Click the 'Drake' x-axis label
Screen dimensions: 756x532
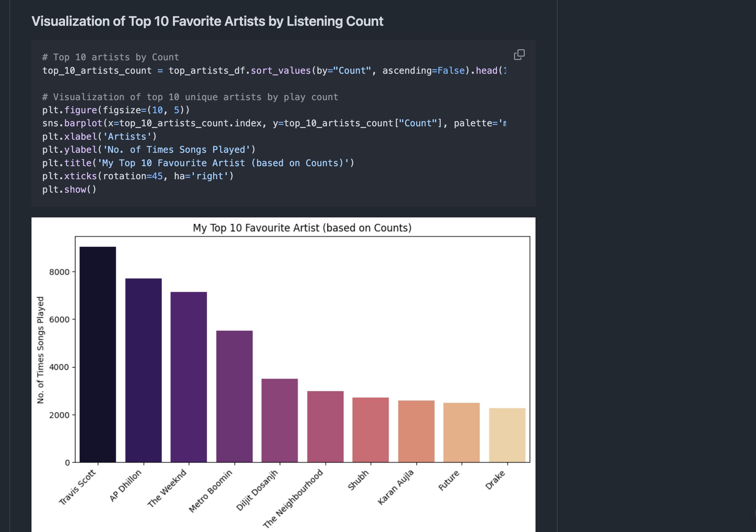click(495, 479)
